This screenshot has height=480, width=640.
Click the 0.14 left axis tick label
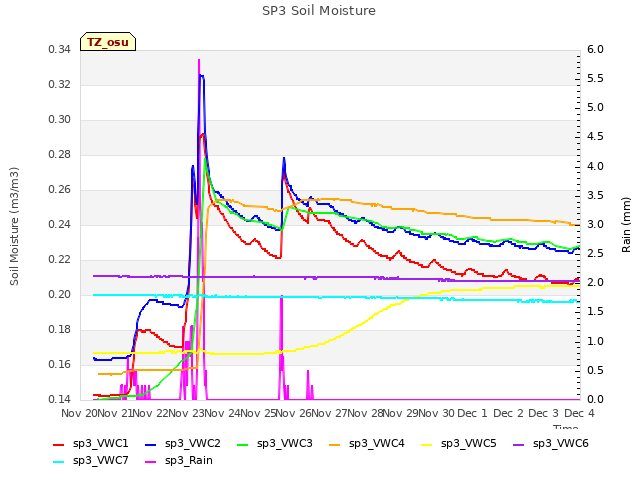point(59,400)
